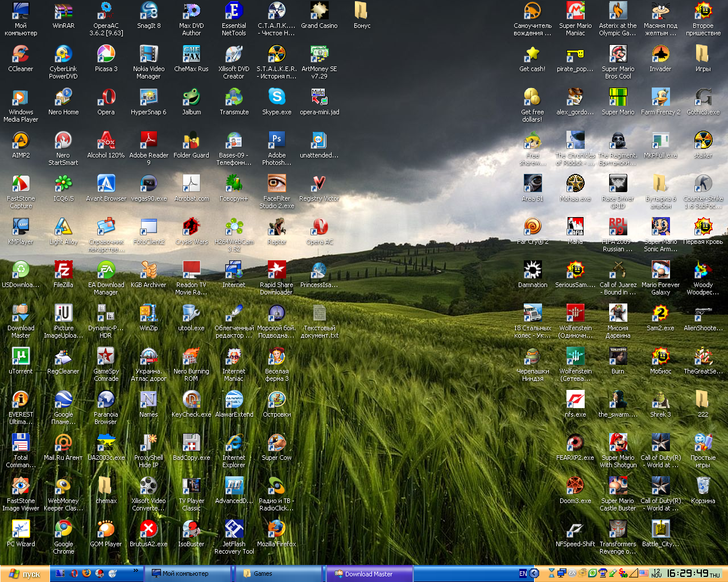This screenshot has height=582, width=728.
Task: Click the Firefox icon in Quick Launch
Action: point(86,573)
